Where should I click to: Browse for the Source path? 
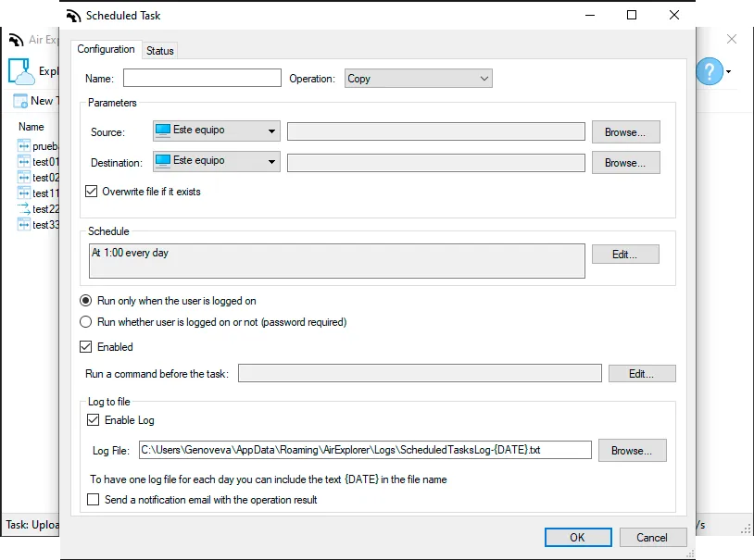pyautogui.click(x=625, y=132)
